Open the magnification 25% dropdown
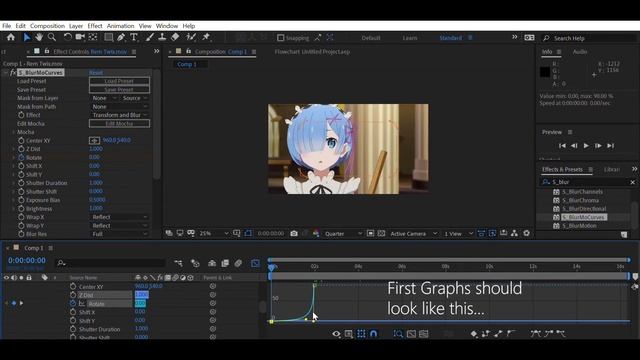 pos(213,233)
